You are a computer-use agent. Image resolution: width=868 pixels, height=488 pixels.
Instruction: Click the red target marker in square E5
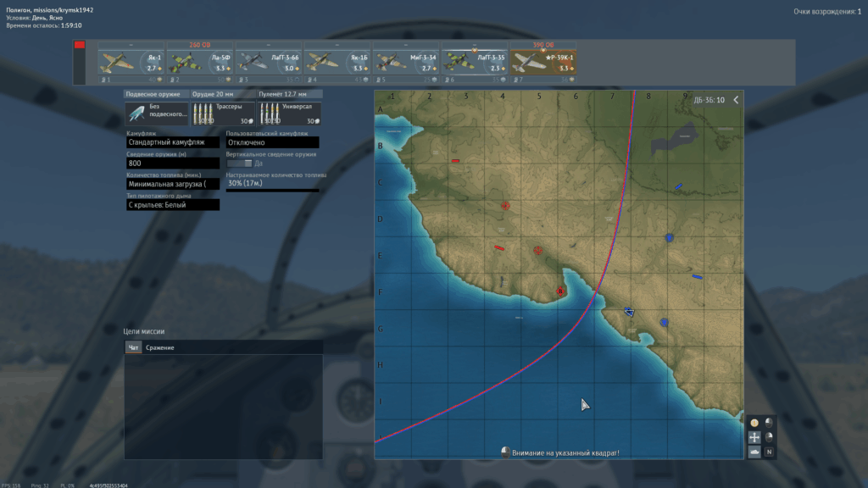pos(538,251)
